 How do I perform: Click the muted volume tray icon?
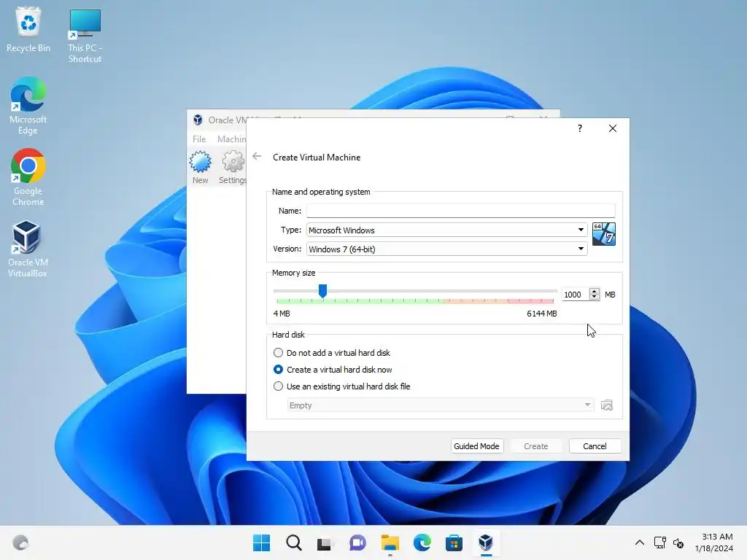[x=678, y=542]
